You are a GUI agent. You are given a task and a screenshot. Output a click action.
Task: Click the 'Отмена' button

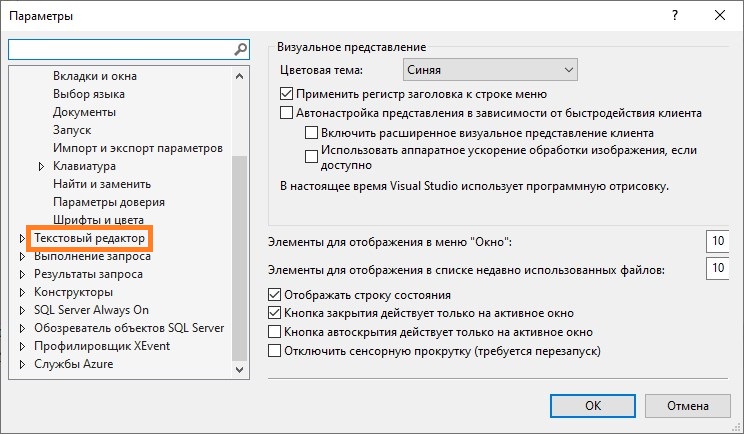pos(687,405)
